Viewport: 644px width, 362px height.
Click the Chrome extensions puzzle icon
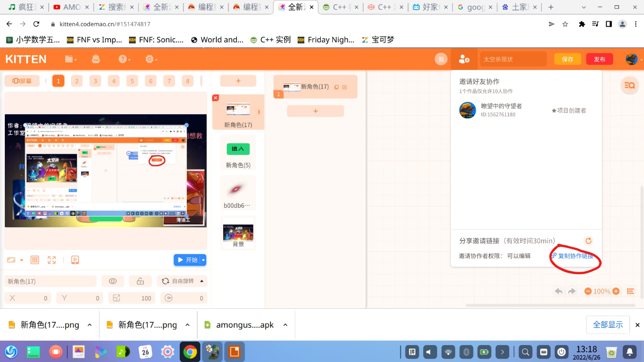582,24
